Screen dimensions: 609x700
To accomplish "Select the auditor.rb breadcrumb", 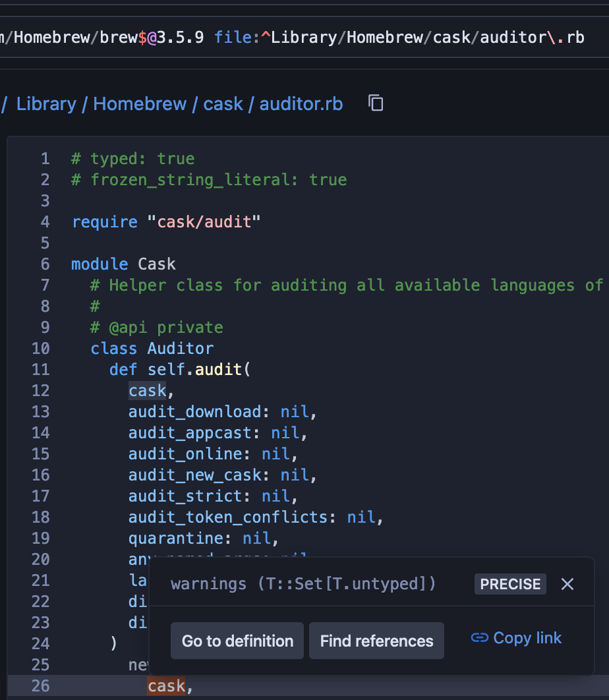I will click(x=301, y=103).
